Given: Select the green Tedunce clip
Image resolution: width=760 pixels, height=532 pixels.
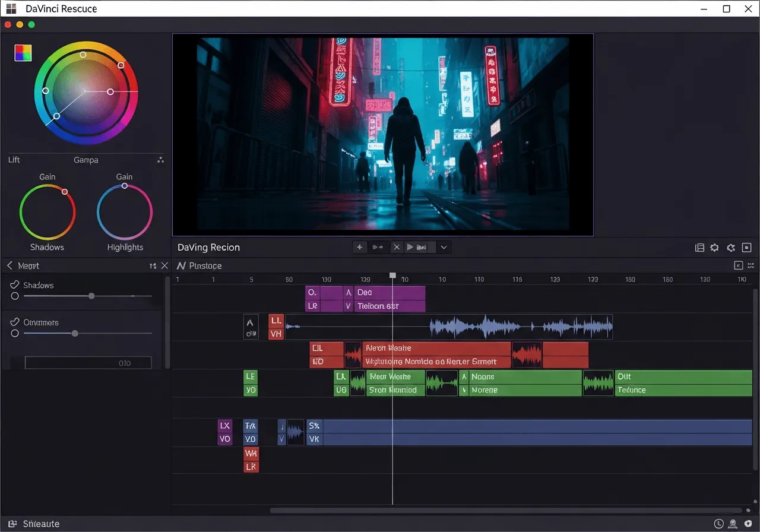Looking at the screenshot, I should point(683,390).
